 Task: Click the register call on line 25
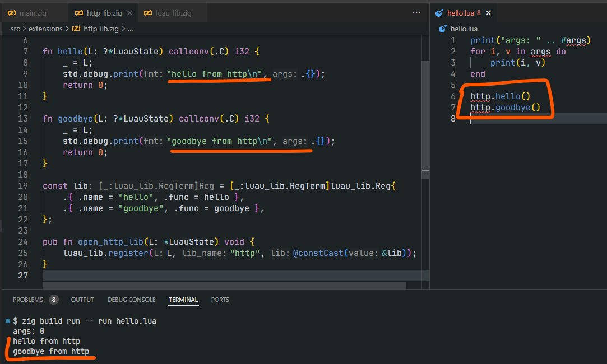(128, 253)
